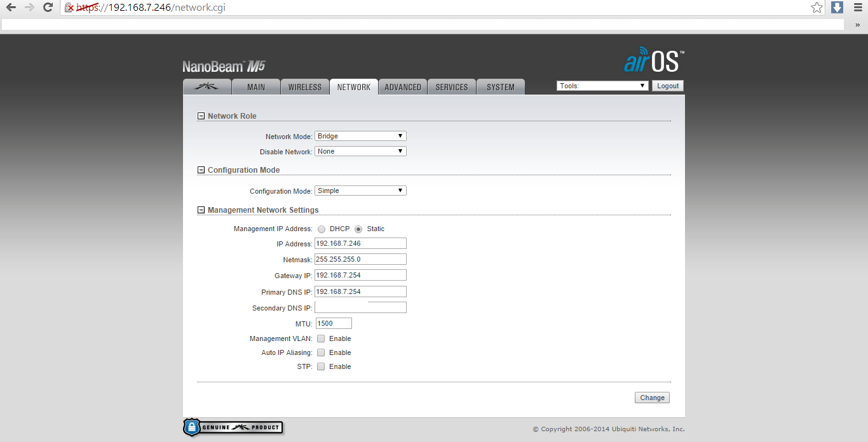Screen dimensions: 868x442
Task: Click the Ubiquiti Networks copyright text
Action: pyautogui.click(x=609, y=429)
